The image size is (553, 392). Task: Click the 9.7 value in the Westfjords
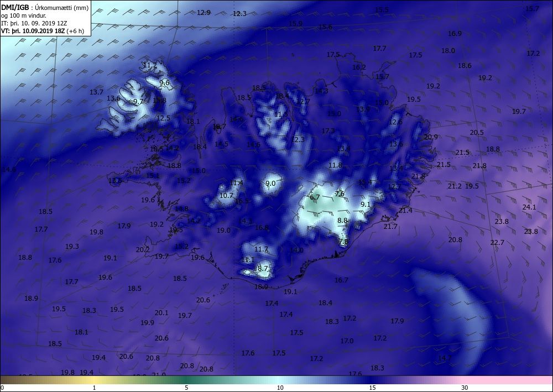tap(139, 102)
